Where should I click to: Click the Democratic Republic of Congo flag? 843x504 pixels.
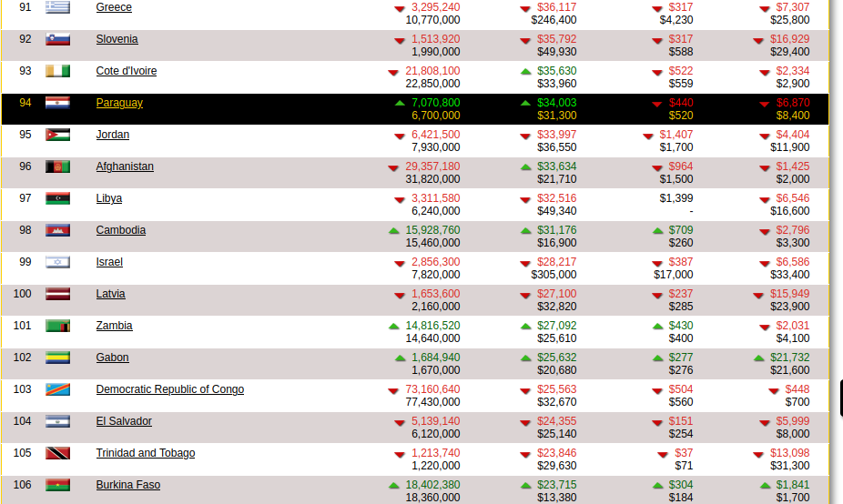[x=57, y=389]
